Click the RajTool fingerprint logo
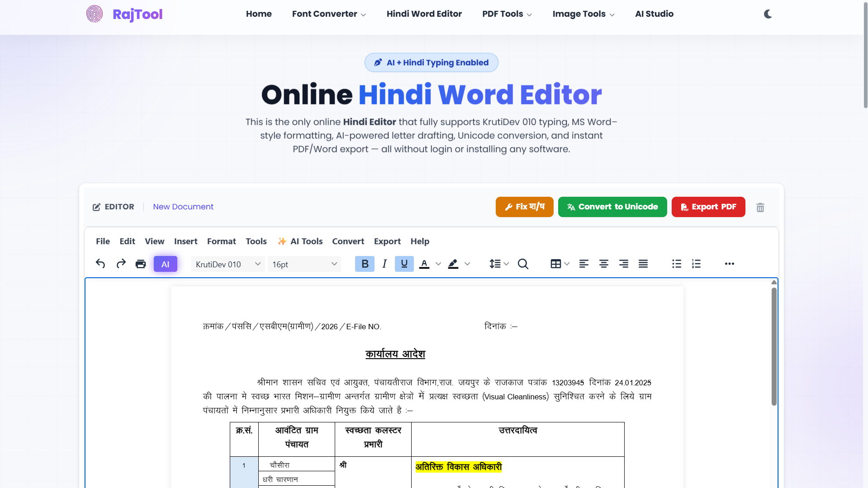 95,14
